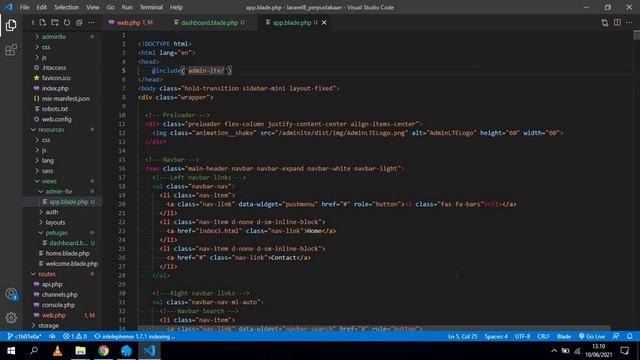Image resolution: width=640 pixels, height=360 pixels.
Task: Switch to the web.php editor tab
Action: coord(131,22)
